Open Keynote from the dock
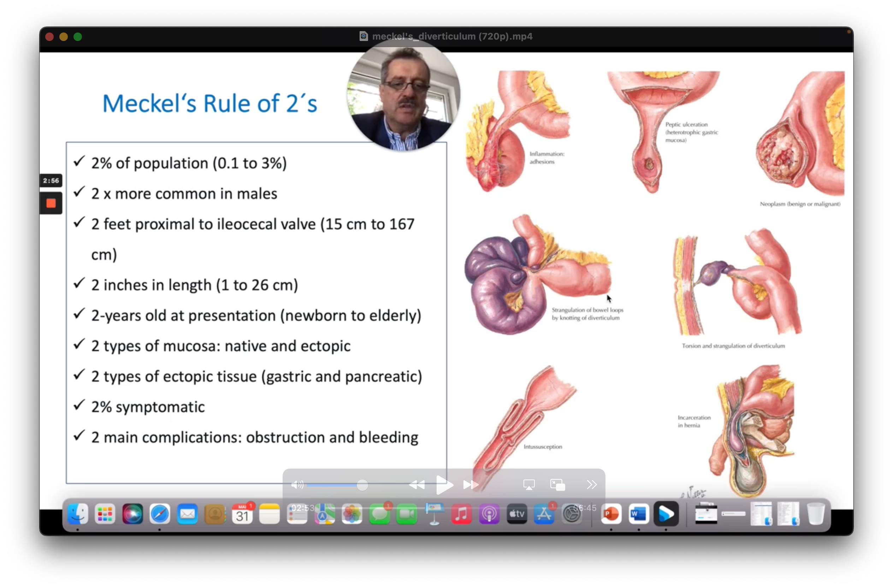The image size is (893, 588). pyautogui.click(x=434, y=514)
